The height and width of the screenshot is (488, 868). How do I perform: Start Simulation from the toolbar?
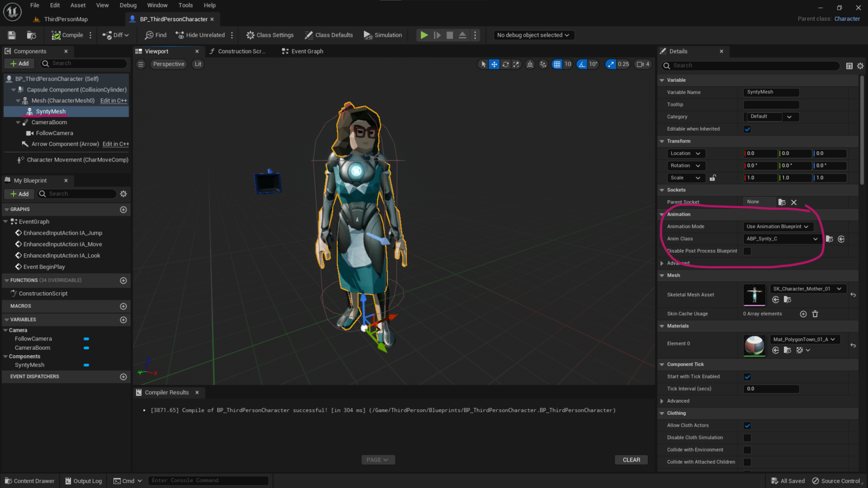383,35
